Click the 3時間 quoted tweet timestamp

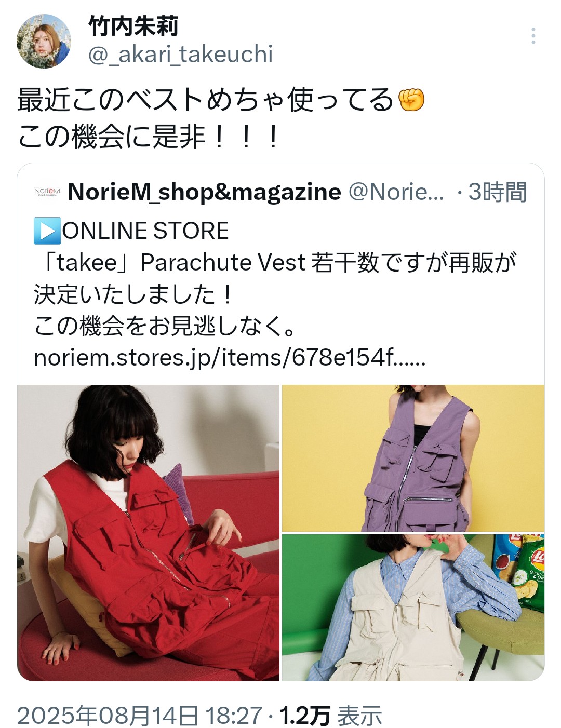[x=498, y=192]
